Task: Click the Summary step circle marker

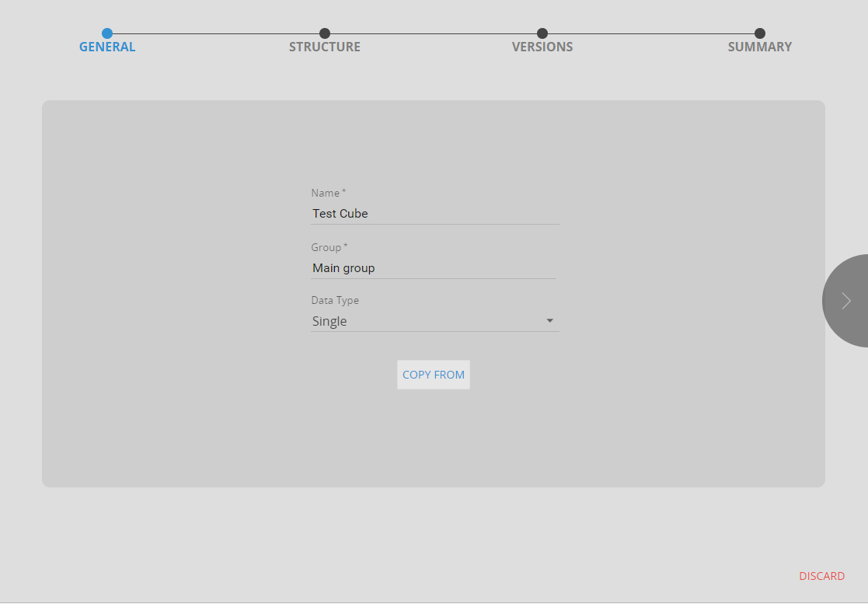Action: click(x=760, y=33)
